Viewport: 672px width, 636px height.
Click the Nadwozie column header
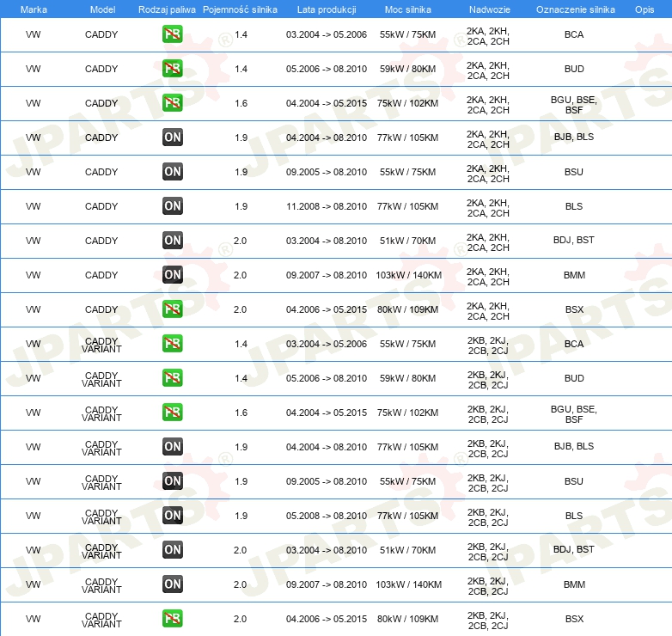coord(490,9)
